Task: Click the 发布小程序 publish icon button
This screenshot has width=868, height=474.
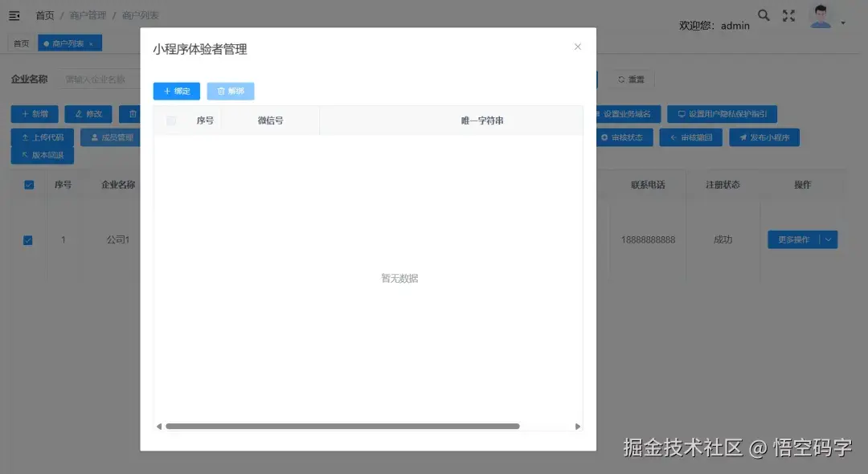Action: (x=764, y=137)
